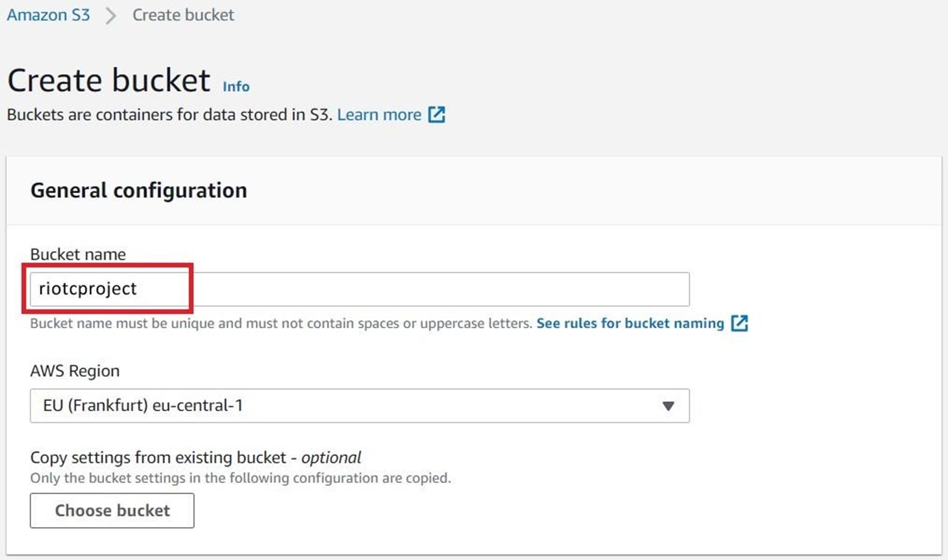Click external-link icon after bucket naming rules
948x560 pixels.
point(739,323)
